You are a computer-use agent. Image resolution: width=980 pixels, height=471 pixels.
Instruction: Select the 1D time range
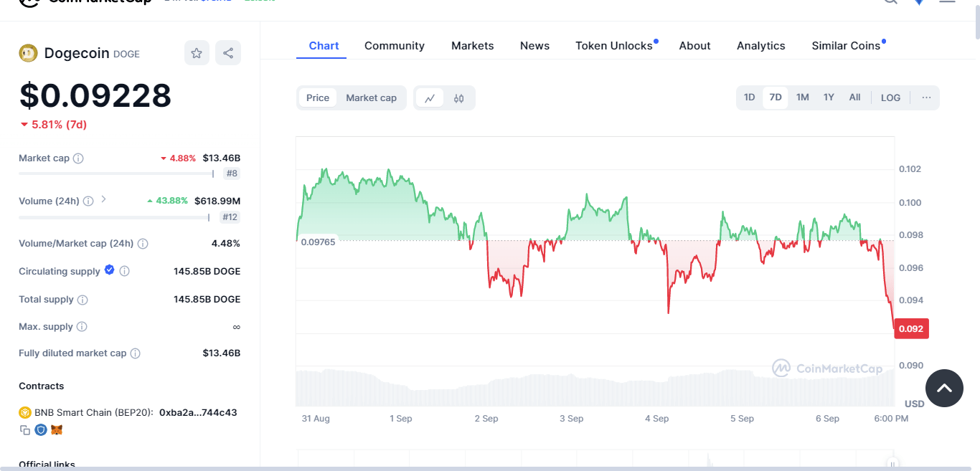tap(749, 97)
